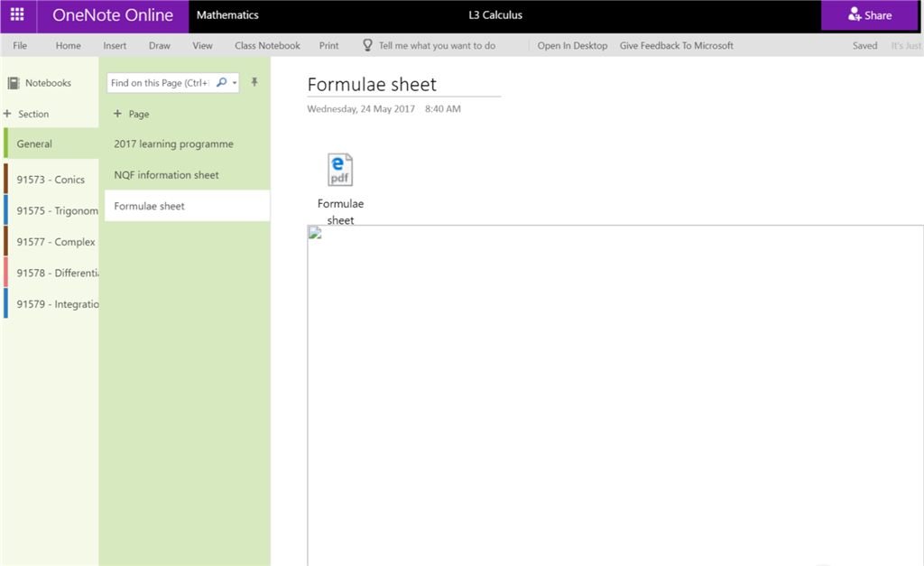
Task: Click the plus icon to add Section
Action: coord(7,113)
